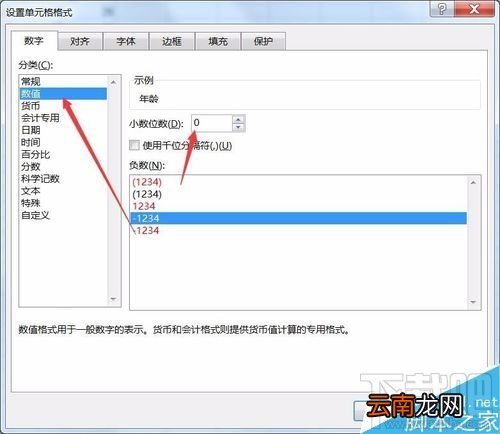500x434 pixels.
Task: Open the 对齐 tab
Action: [x=80, y=41]
